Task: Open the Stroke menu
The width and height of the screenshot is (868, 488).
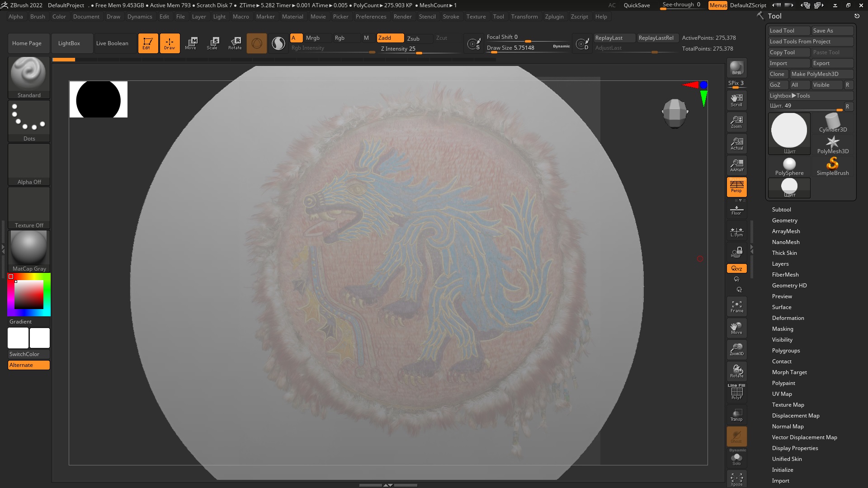Action: point(451,17)
